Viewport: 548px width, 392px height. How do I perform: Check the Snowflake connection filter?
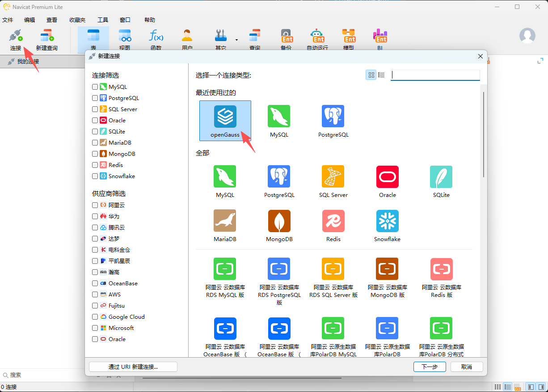tap(95, 176)
